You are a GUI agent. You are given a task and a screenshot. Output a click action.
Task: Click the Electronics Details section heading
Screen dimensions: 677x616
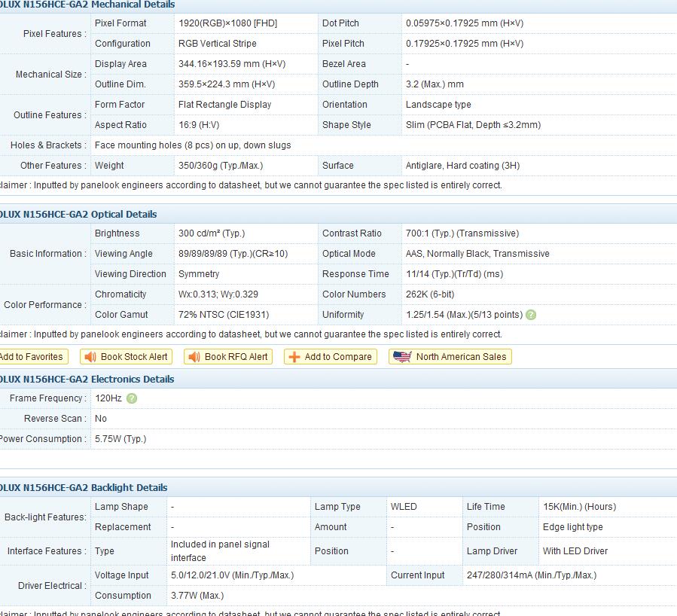(87, 380)
